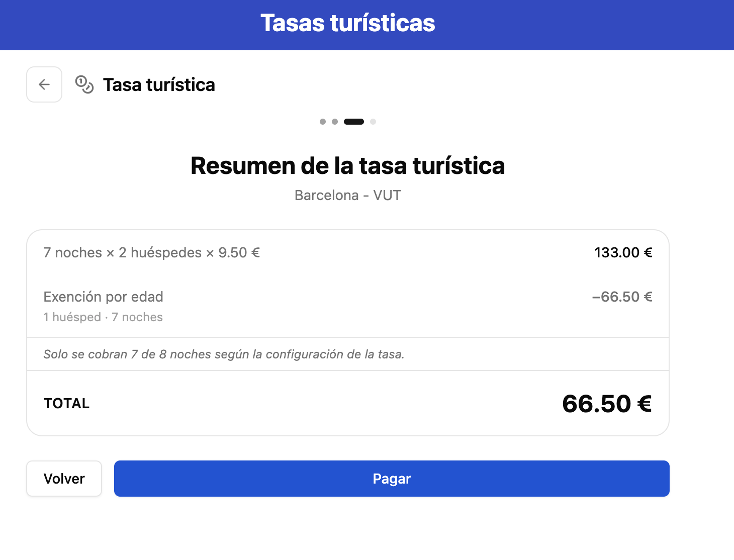Click the TOTAL label

pyautogui.click(x=66, y=403)
